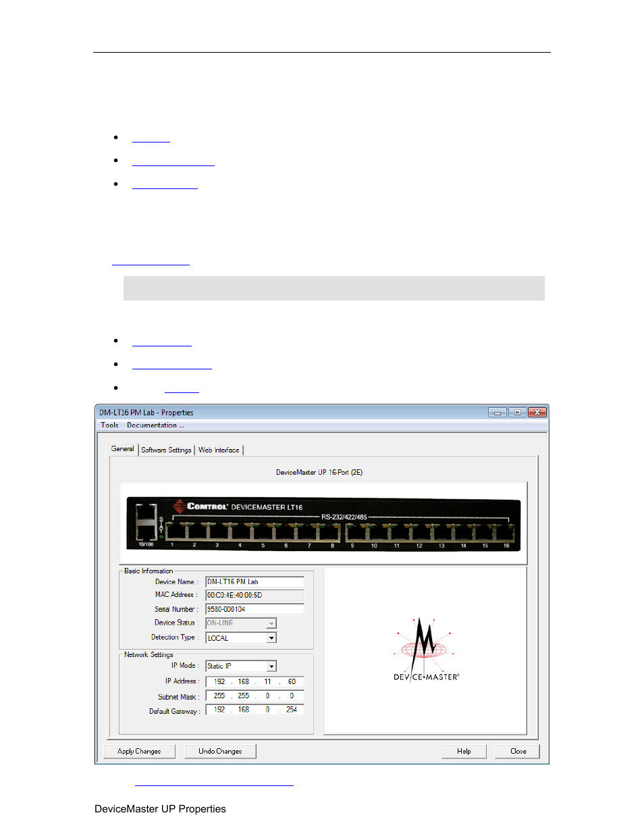Switch to the Web Interface tab
Screen dimensions: 644x834
tap(219, 450)
